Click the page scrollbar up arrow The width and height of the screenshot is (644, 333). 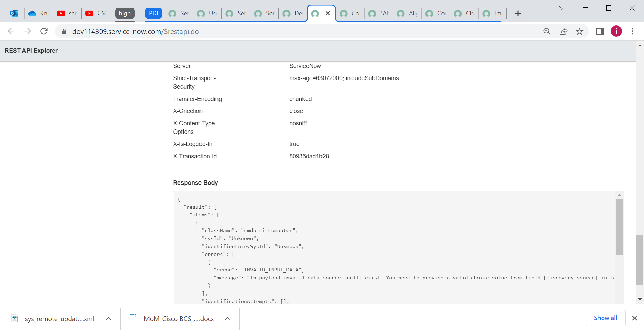tap(640, 45)
